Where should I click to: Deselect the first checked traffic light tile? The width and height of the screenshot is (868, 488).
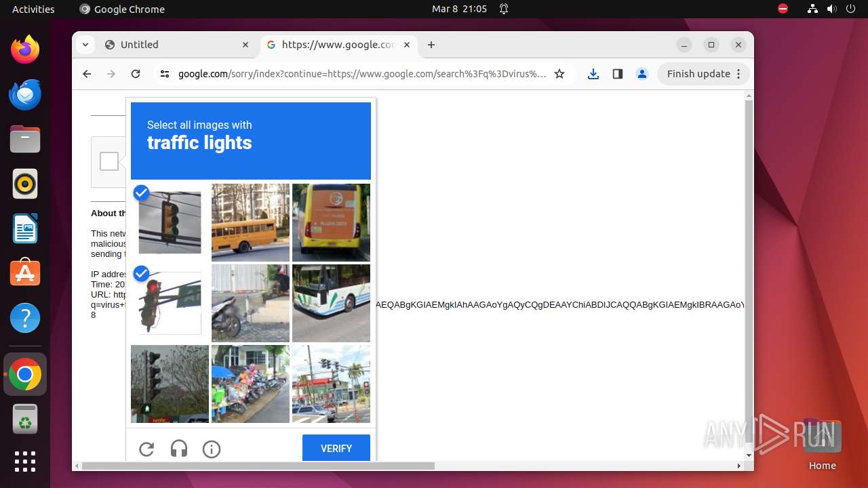170,222
